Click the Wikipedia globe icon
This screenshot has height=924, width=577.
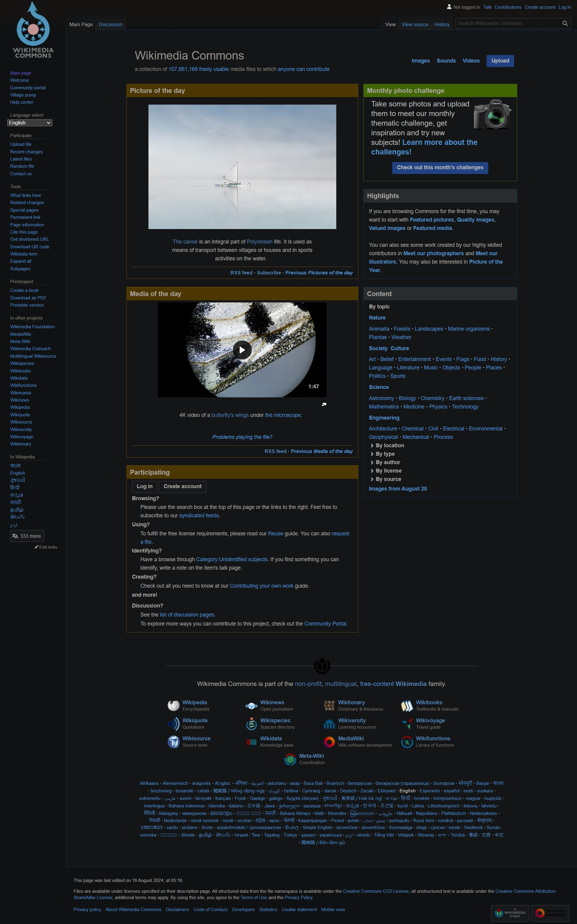point(174,705)
